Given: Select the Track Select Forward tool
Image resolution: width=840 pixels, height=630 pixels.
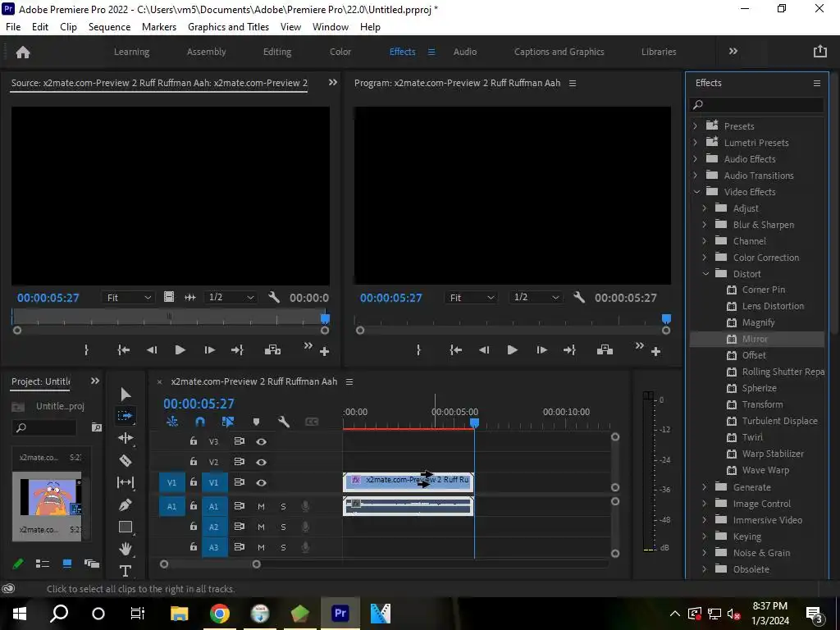Looking at the screenshot, I should pos(126,416).
